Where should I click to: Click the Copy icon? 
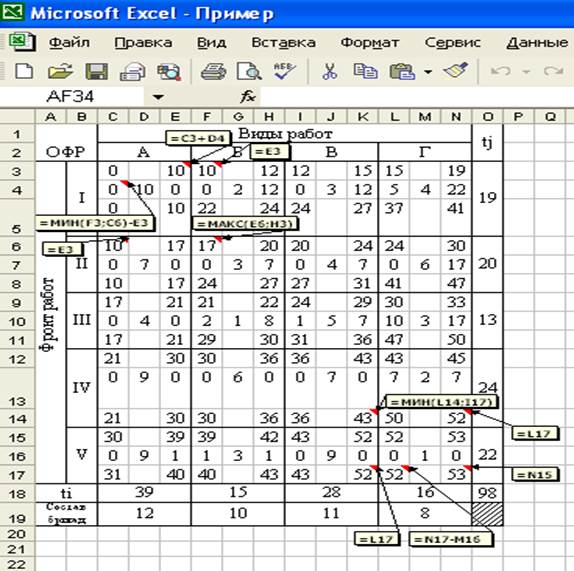(x=365, y=71)
